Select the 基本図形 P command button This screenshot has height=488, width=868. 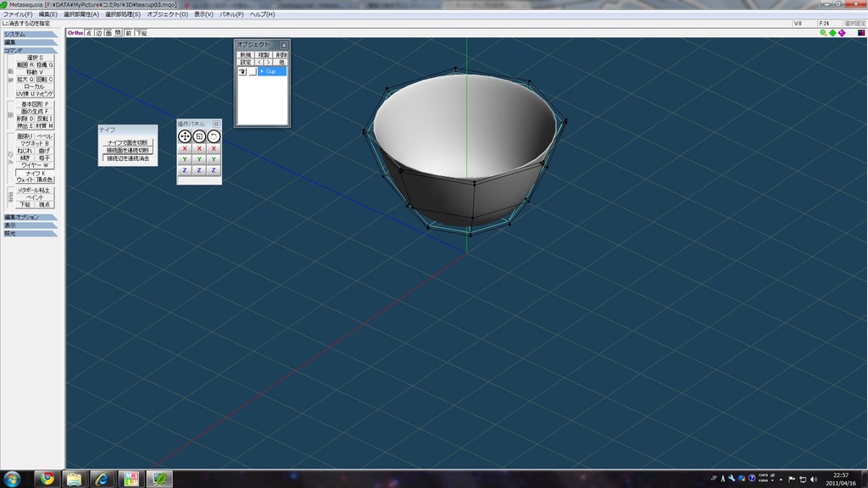[x=35, y=104]
